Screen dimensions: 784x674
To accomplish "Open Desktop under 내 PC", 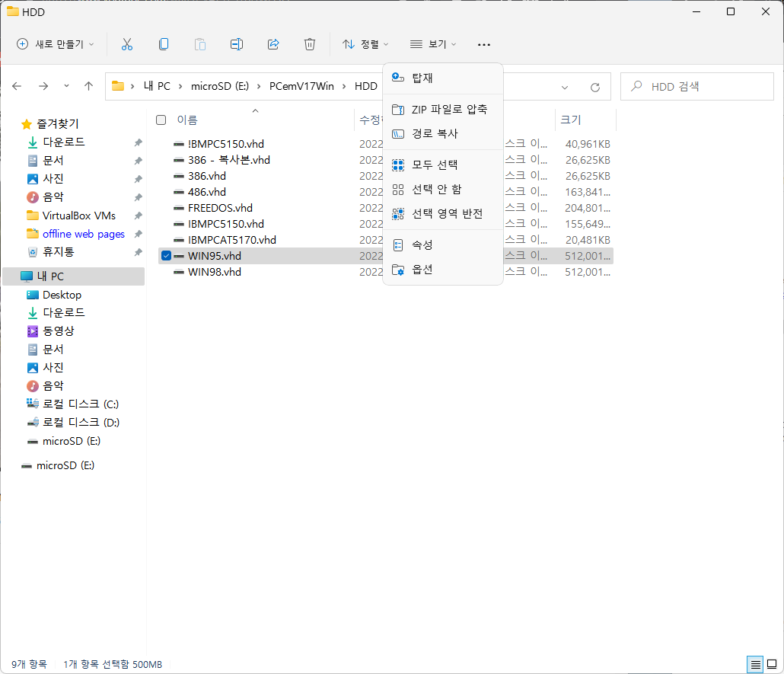I will point(62,295).
